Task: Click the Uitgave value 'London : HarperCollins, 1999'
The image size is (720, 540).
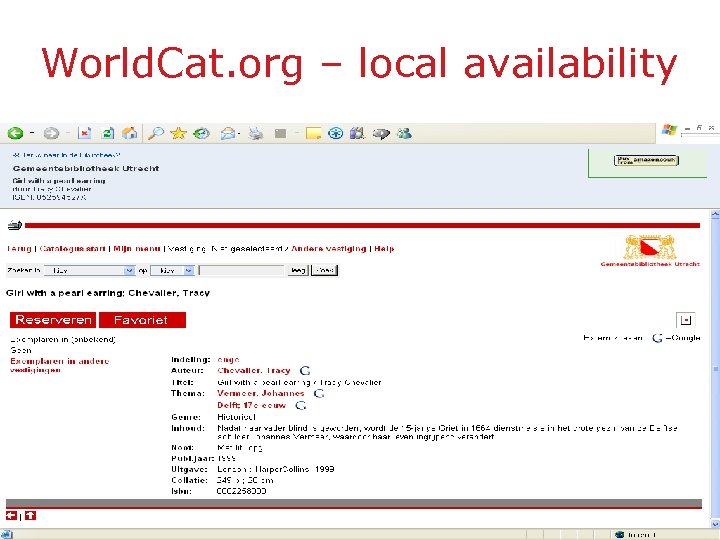Action: pyautogui.click(x=276, y=469)
